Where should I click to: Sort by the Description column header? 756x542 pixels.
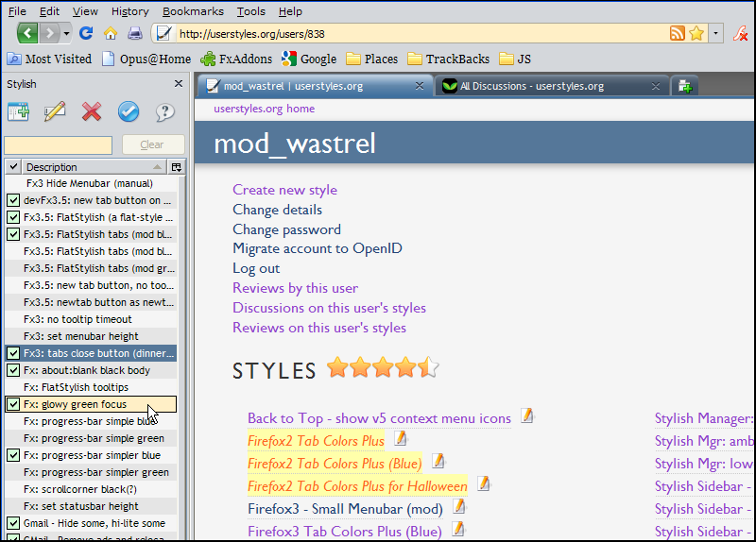(94, 167)
